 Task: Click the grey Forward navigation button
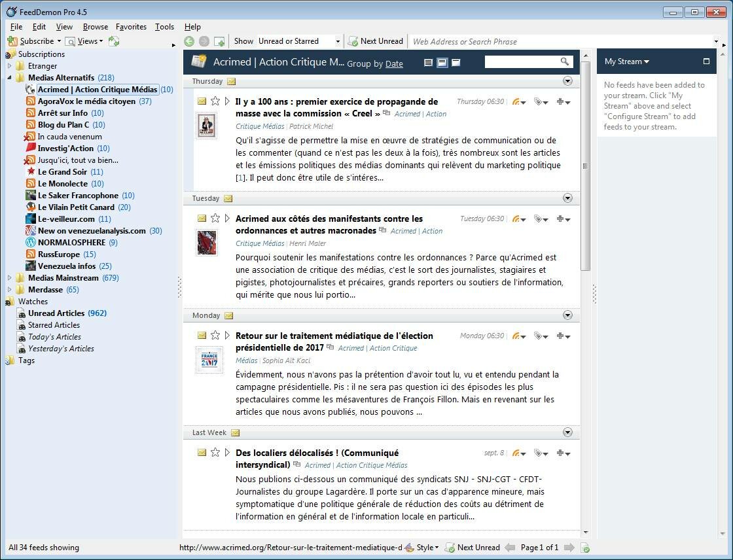tap(204, 41)
